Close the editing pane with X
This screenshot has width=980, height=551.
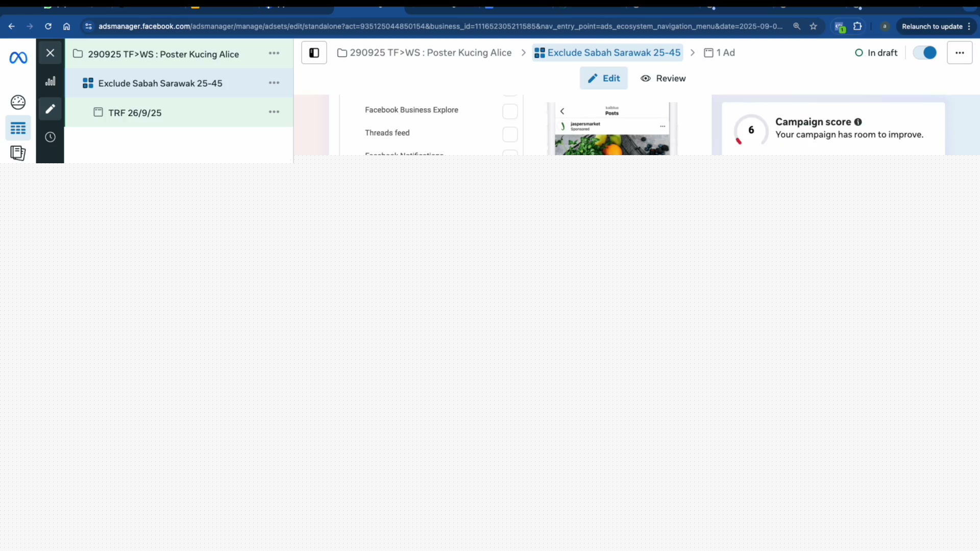click(50, 53)
